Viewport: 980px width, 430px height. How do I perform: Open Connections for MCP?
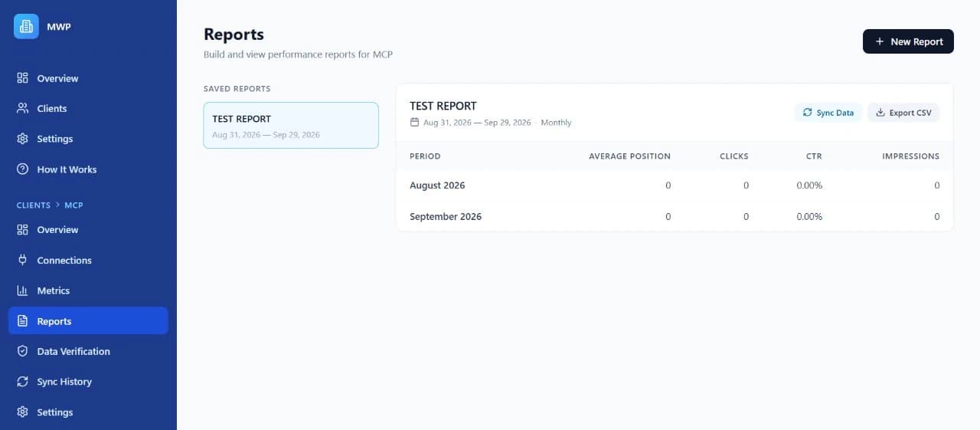(x=88, y=261)
